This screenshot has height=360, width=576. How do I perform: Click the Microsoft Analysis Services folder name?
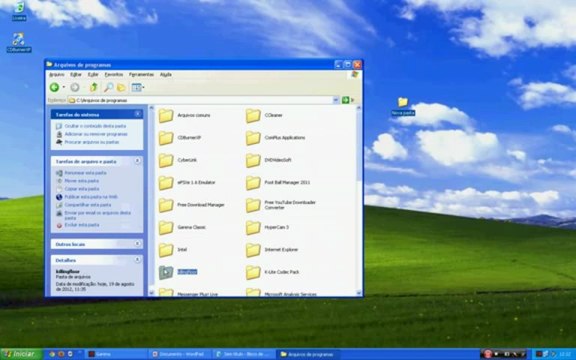pos(290,294)
